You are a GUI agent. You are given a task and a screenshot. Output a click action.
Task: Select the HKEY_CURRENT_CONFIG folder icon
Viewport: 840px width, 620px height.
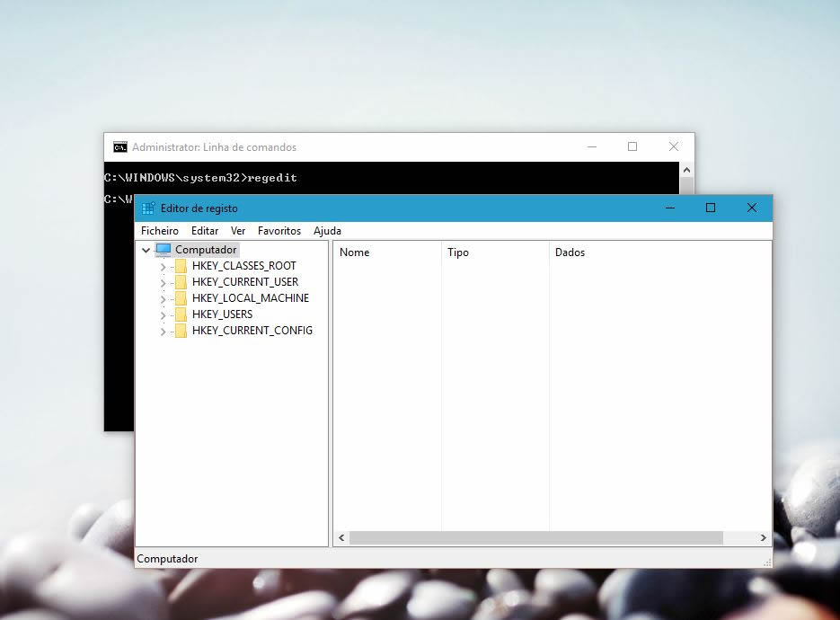180,330
